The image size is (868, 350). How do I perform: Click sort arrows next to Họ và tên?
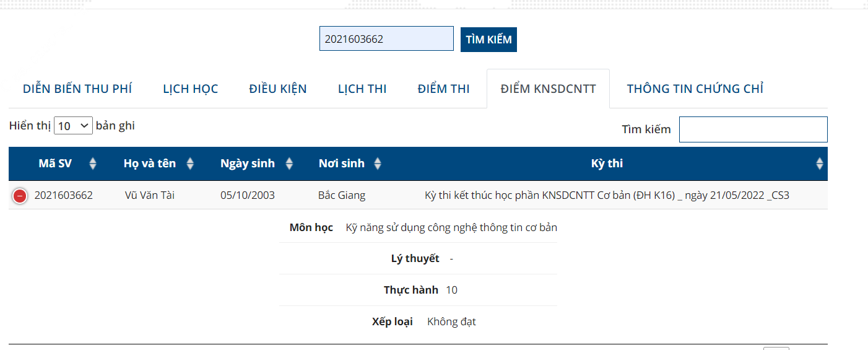190,164
